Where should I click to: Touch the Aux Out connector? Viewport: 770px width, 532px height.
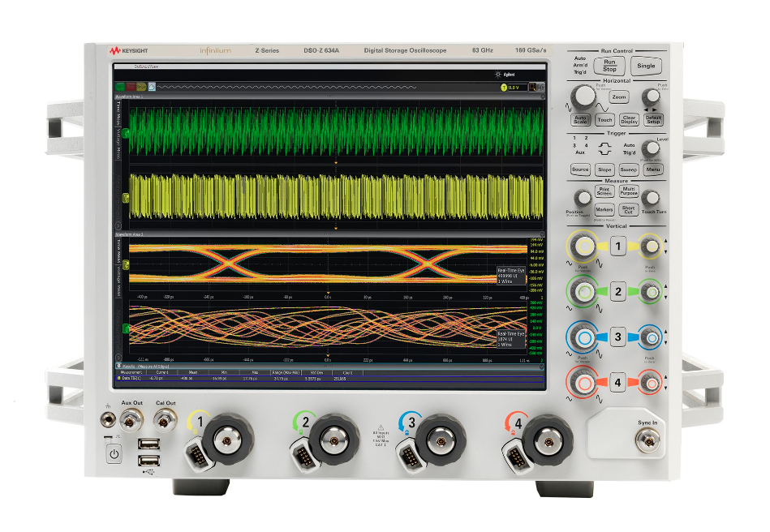131,419
